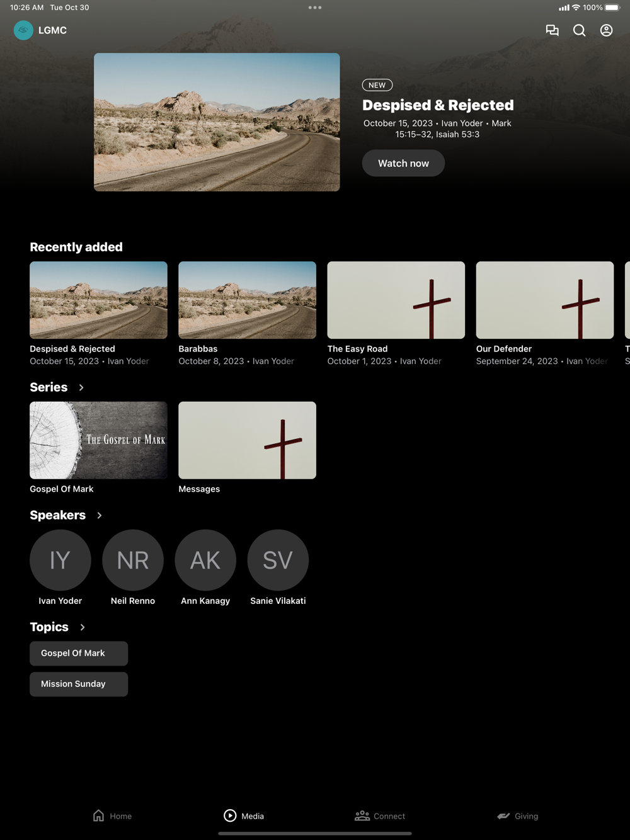Screen dimensions: 630x840
Task: Open the Barabbas sermon thumbnail
Action: (247, 300)
